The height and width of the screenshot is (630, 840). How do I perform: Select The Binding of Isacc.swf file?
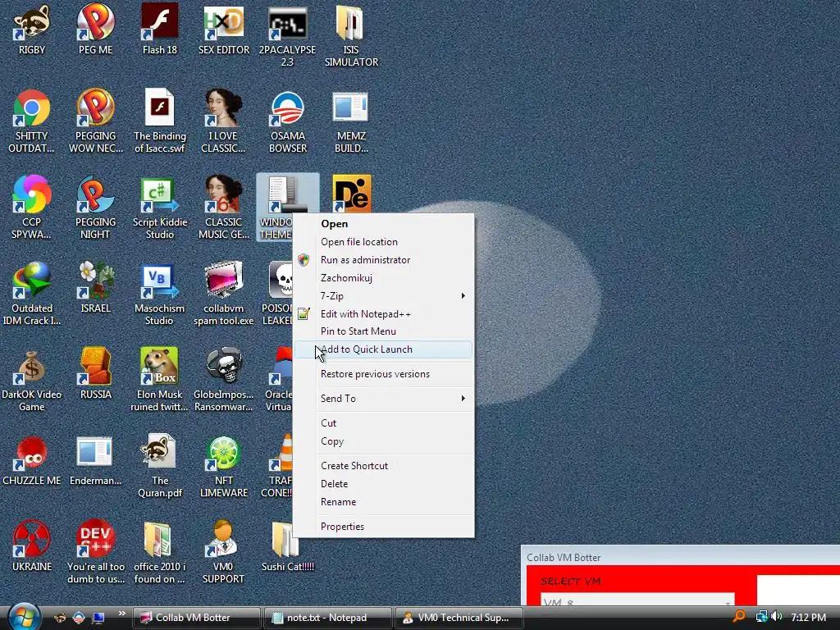[x=160, y=121]
